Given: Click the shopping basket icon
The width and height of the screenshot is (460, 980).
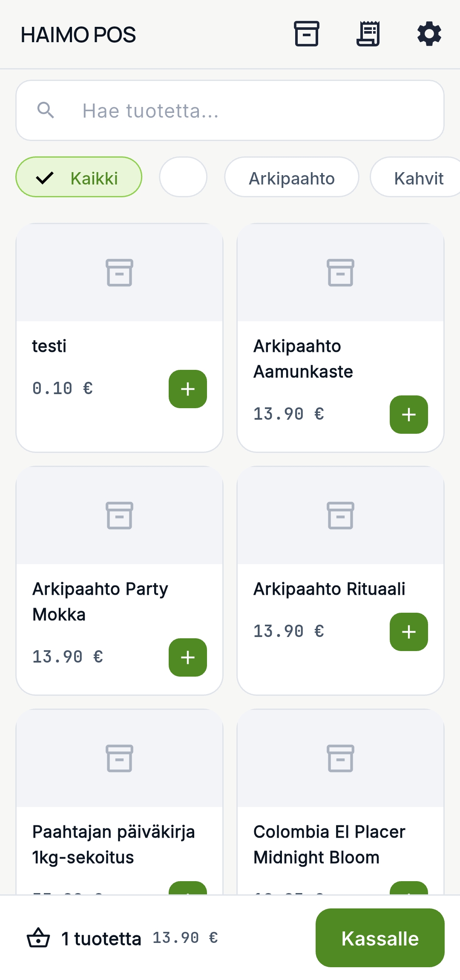Looking at the screenshot, I should pyautogui.click(x=38, y=938).
